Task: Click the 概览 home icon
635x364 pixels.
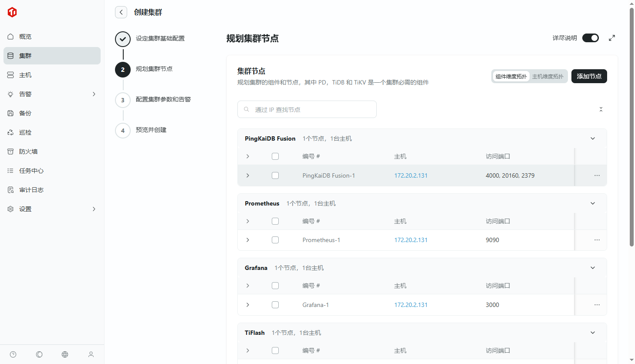Action: point(10,37)
